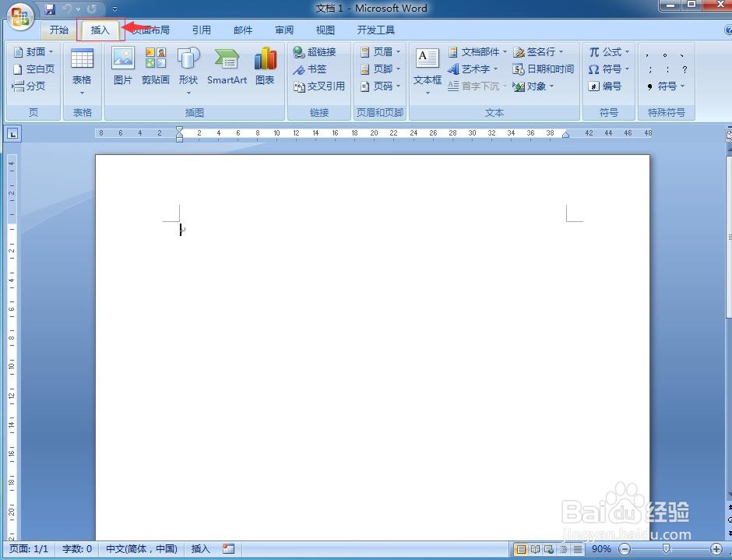This screenshot has height=560, width=732.
Task: Insert a chart with 图表
Action: point(266,66)
